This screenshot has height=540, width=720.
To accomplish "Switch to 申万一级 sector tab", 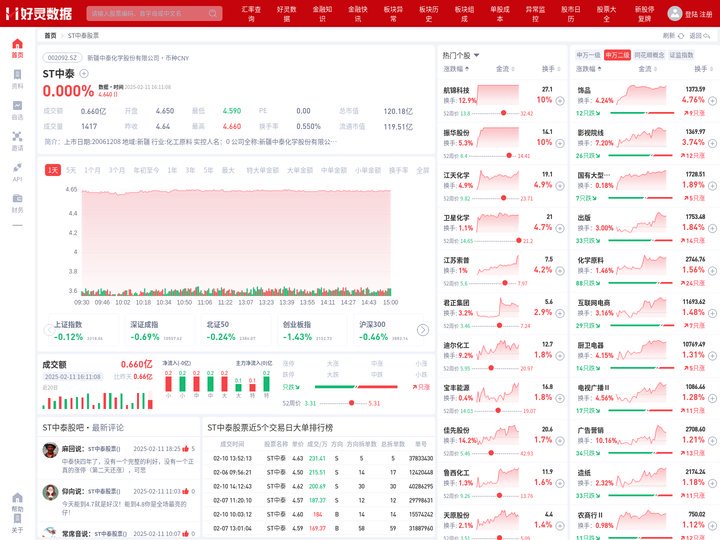I will click(x=588, y=55).
